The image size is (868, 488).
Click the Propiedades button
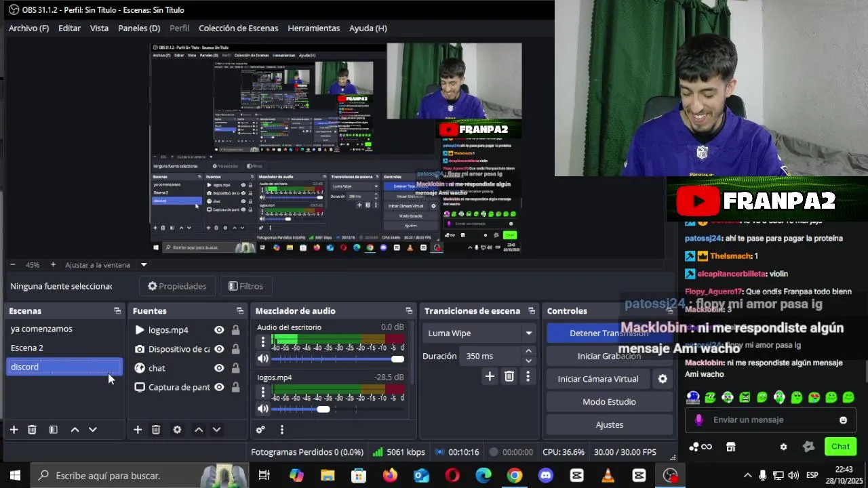[x=177, y=286]
